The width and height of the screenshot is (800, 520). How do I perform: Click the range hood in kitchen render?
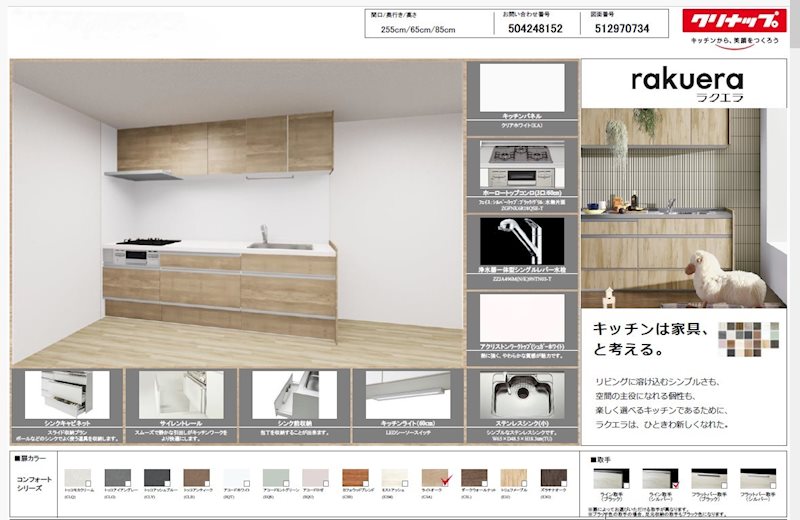pos(143,176)
